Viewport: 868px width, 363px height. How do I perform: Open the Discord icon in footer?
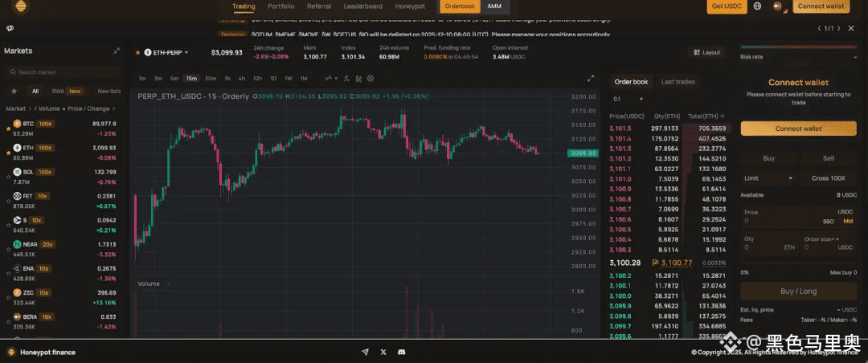pos(402,352)
